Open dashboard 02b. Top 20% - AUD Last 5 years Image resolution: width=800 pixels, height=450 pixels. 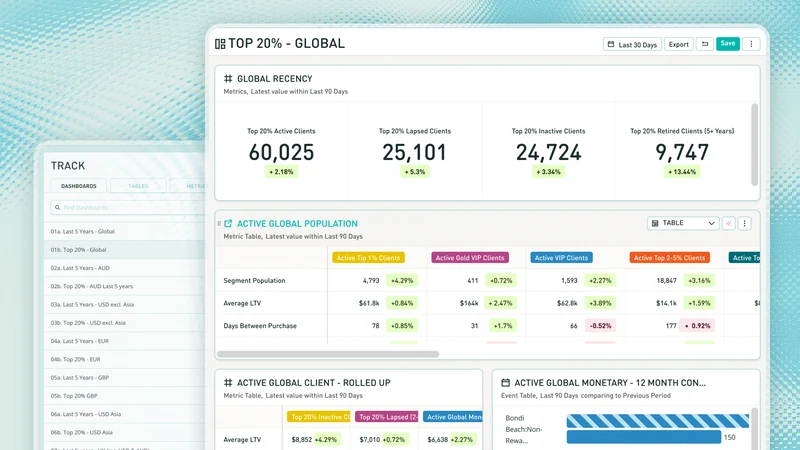pos(124,286)
